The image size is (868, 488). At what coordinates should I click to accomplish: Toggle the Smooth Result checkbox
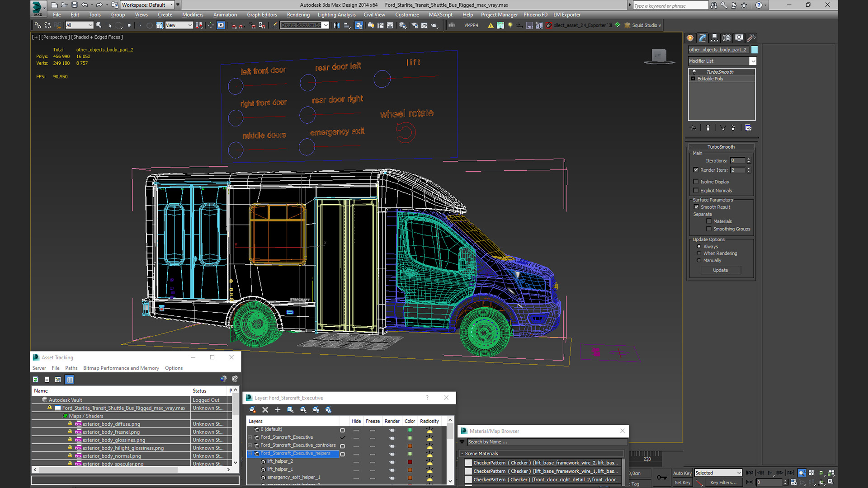coord(697,207)
